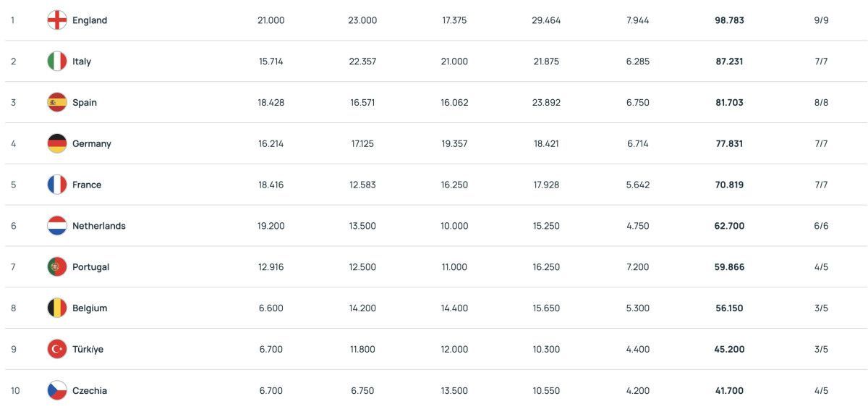Viewport: 868px width, 417px height.
Task: Click England's total 98.783 value
Action: (x=729, y=20)
